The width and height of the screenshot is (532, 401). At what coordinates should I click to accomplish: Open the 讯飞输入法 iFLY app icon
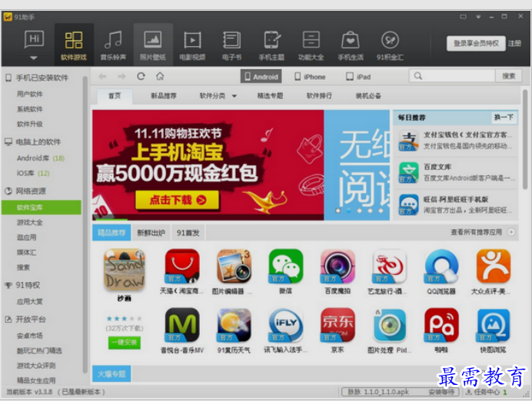tap(286, 325)
